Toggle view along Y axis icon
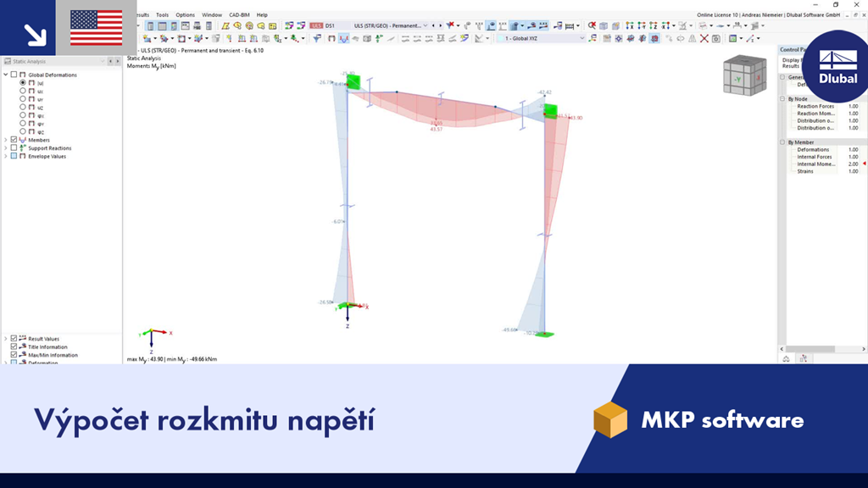Image resolution: width=868 pixels, height=488 pixels. pyautogui.click(x=641, y=25)
